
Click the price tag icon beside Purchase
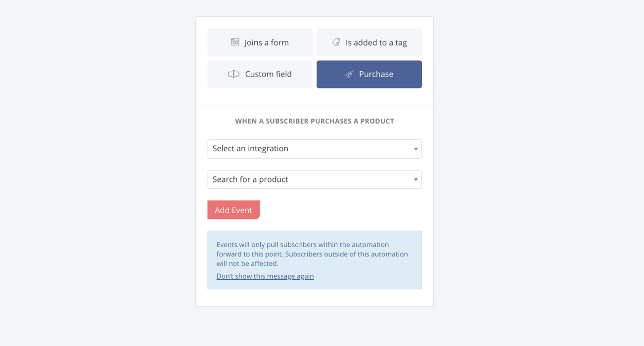click(x=349, y=74)
